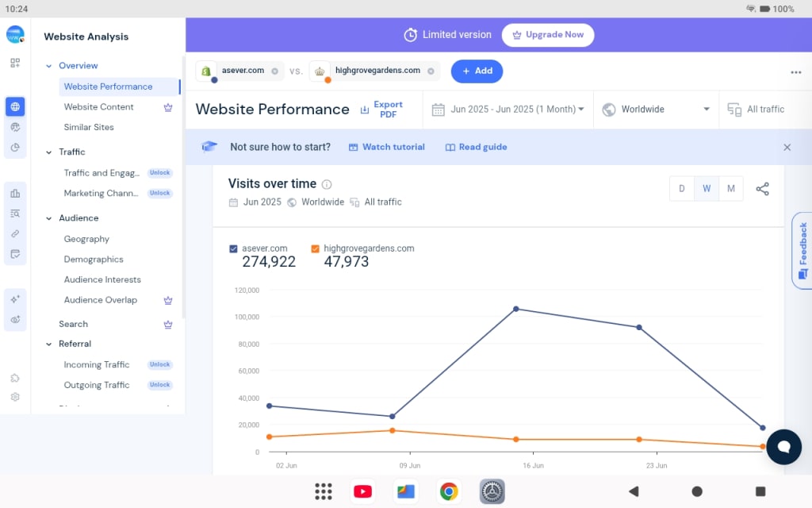The width and height of the screenshot is (812, 508).
Task: Open YouTube from the taskbar
Action: [362, 491]
